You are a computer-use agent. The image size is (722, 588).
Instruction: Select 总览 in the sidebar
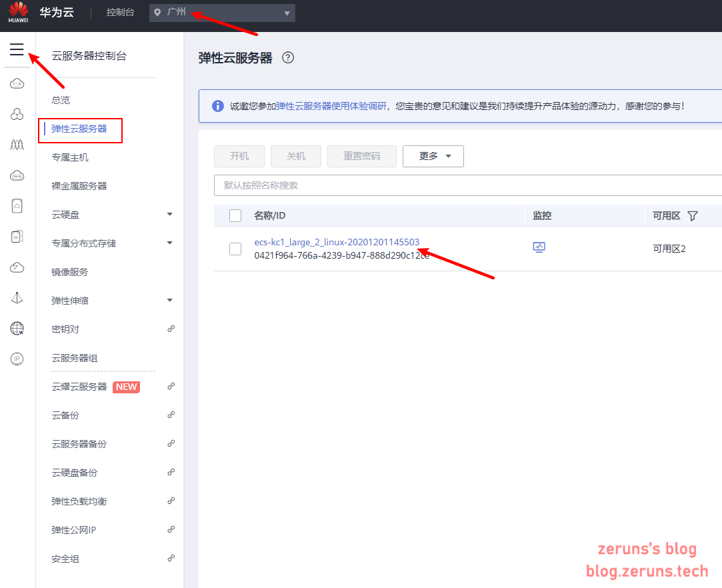61,100
